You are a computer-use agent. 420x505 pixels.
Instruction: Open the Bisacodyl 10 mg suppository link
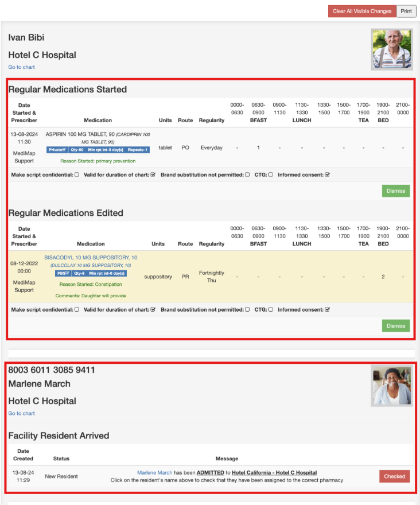pyautogui.click(x=91, y=258)
